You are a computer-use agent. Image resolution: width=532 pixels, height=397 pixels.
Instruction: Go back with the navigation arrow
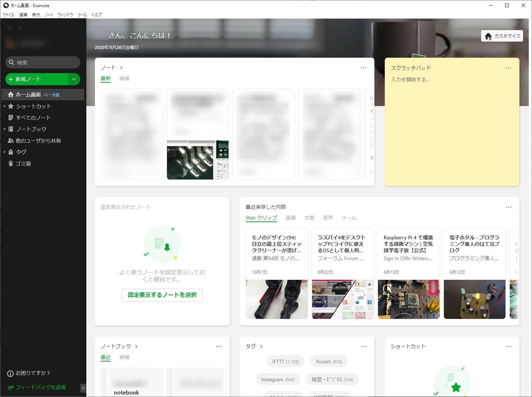[x=10, y=28]
